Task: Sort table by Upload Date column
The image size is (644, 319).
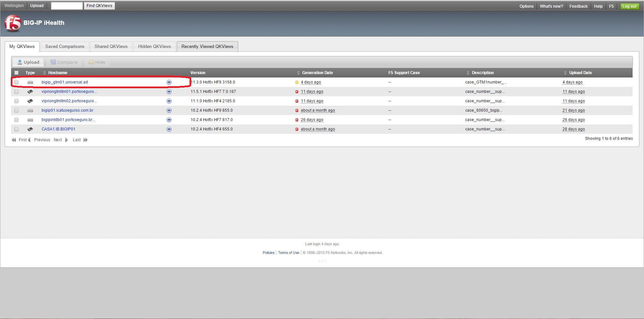Action: point(565,73)
